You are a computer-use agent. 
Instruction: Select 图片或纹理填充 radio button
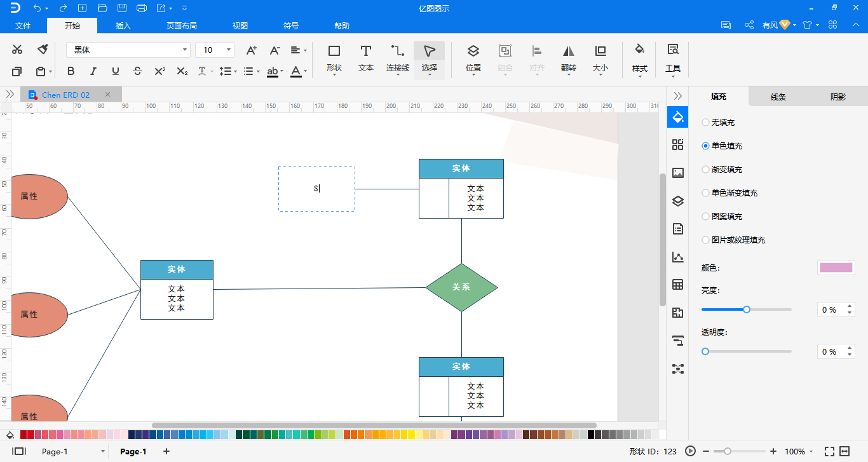pyautogui.click(x=705, y=240)
